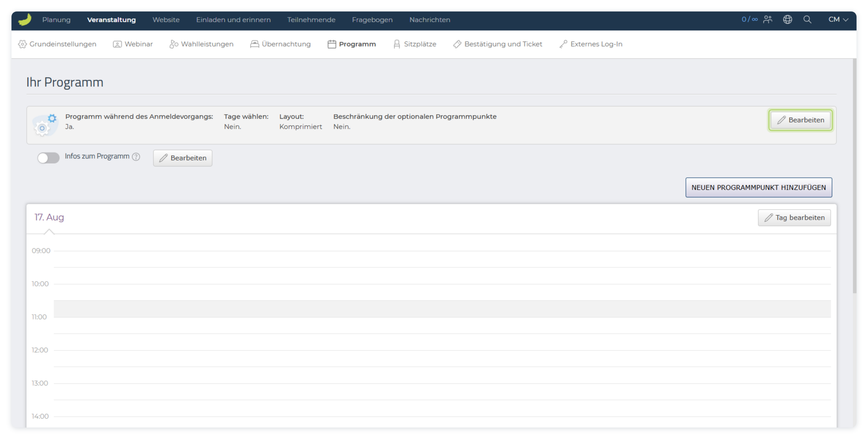Click Beschränkung der optionalen Programmpunkte label
Viewport: 868px width, 439px height.
(415, 116)
